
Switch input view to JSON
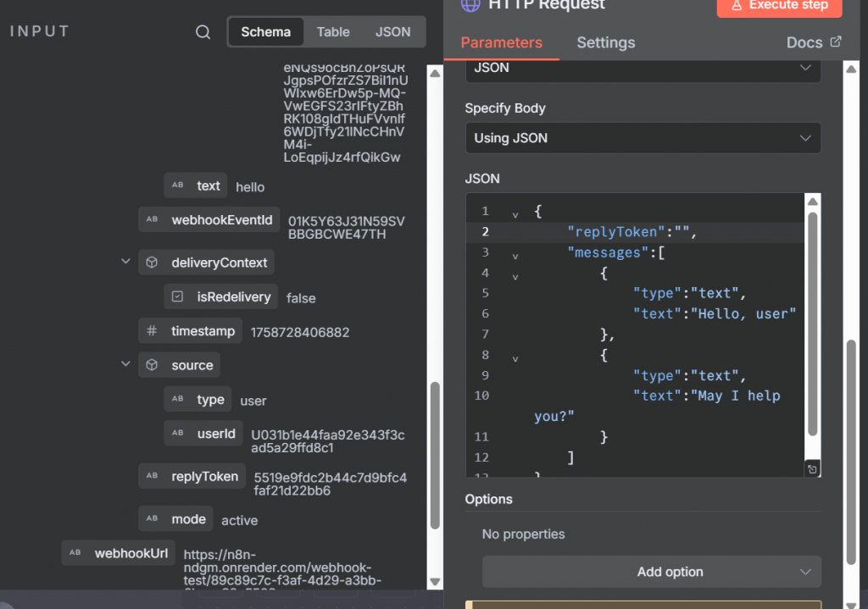click(x=393, y=32)
